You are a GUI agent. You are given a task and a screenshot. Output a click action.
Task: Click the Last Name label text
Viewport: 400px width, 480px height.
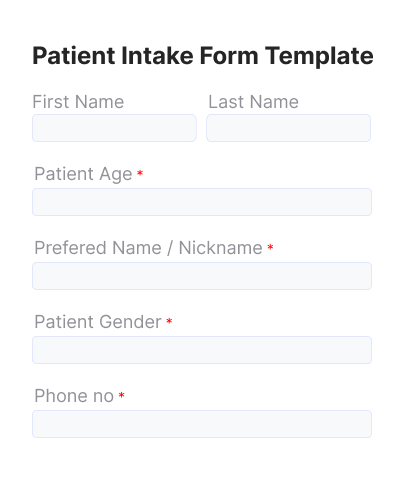254,102
